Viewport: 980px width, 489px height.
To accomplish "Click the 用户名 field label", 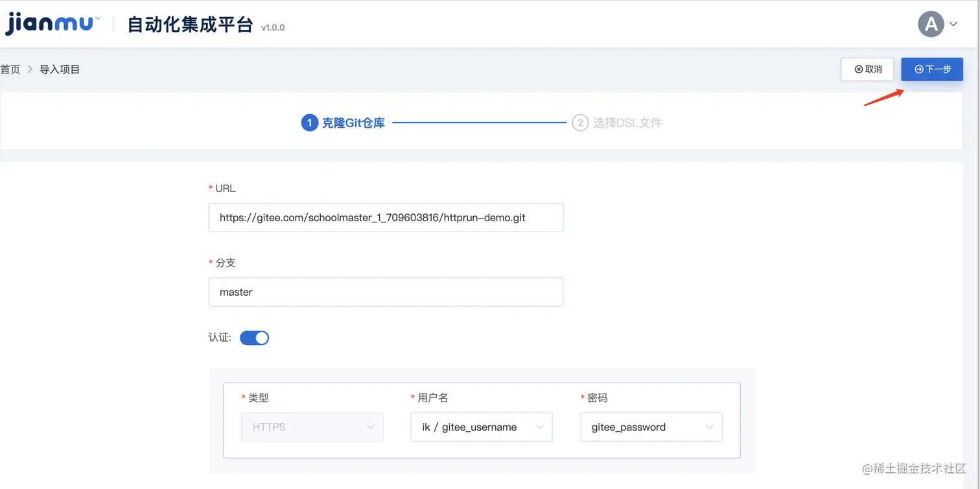I will 433,398.
